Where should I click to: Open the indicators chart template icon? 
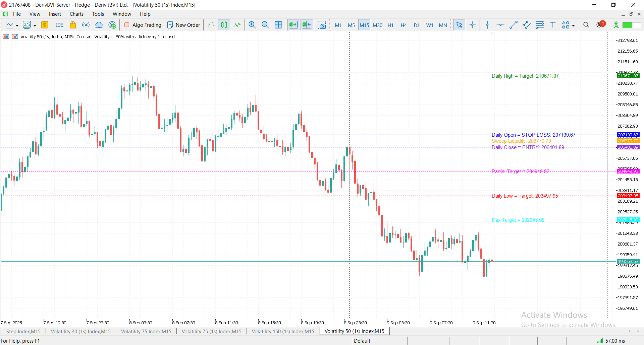[27, 25]
